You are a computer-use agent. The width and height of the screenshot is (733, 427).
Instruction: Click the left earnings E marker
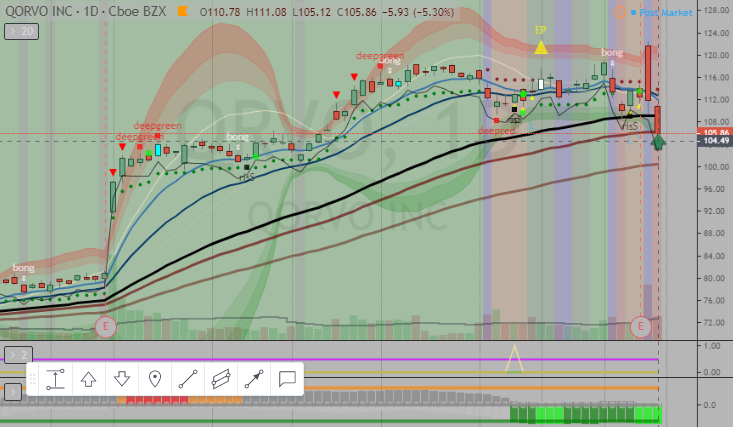click(x=106, y=326)
